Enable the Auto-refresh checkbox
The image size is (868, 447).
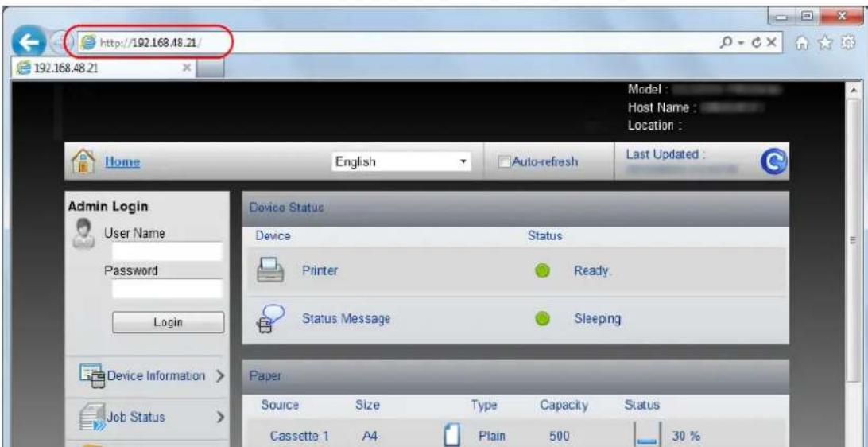point(503,161)
